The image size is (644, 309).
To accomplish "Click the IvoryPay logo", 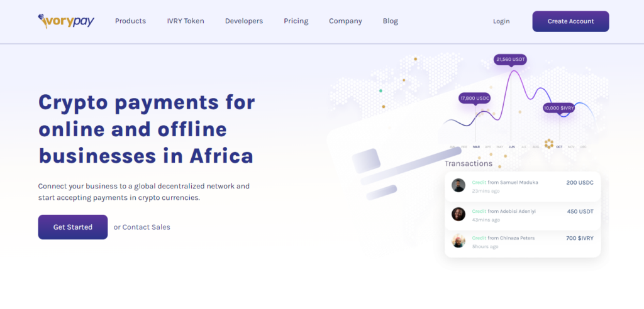I will point(66,21).
